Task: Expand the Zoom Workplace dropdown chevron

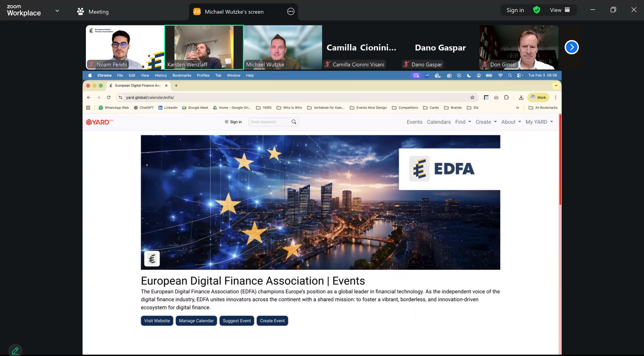Action: point(57,11)
